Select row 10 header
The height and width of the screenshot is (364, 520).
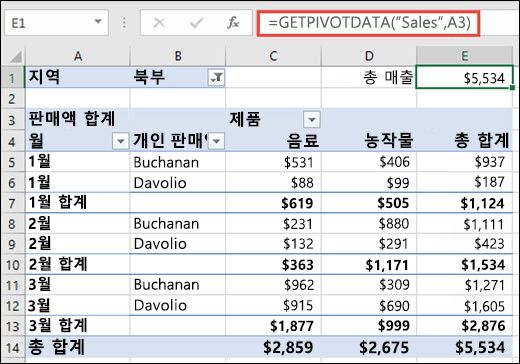click(13, 265)
